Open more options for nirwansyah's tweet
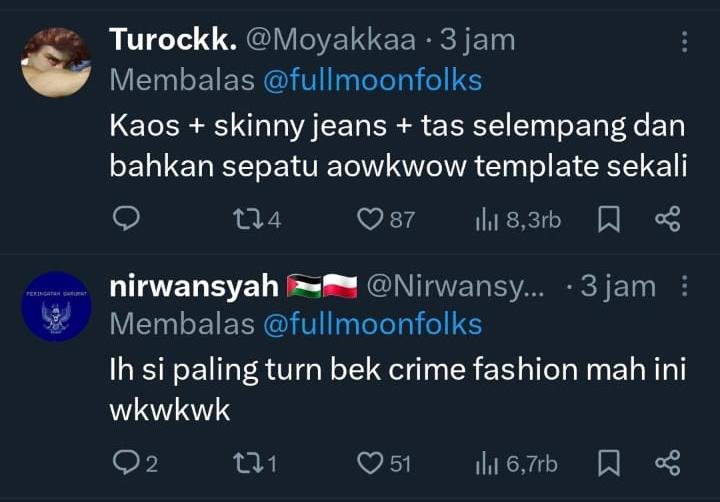Screen dimensions: 720x502 [x=684, y=286]
